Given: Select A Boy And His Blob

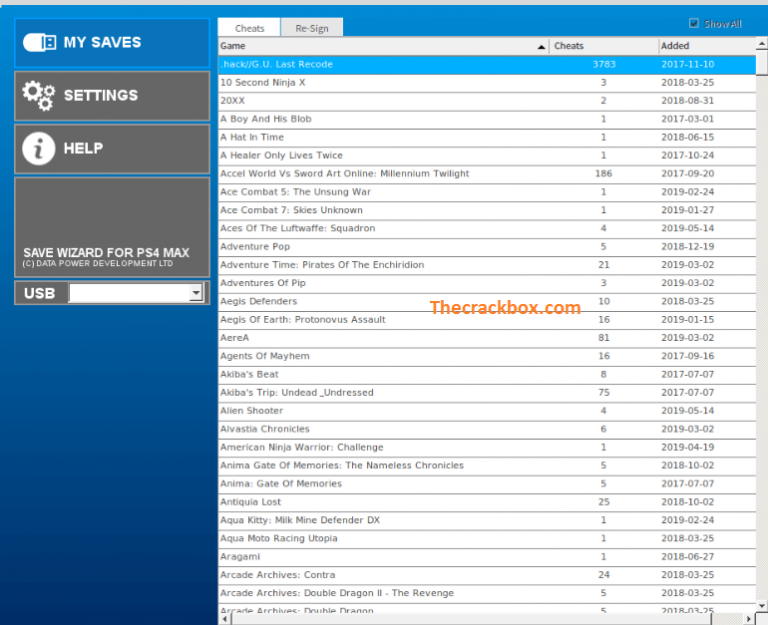Looking at the screenshot, I should point(487,119).
